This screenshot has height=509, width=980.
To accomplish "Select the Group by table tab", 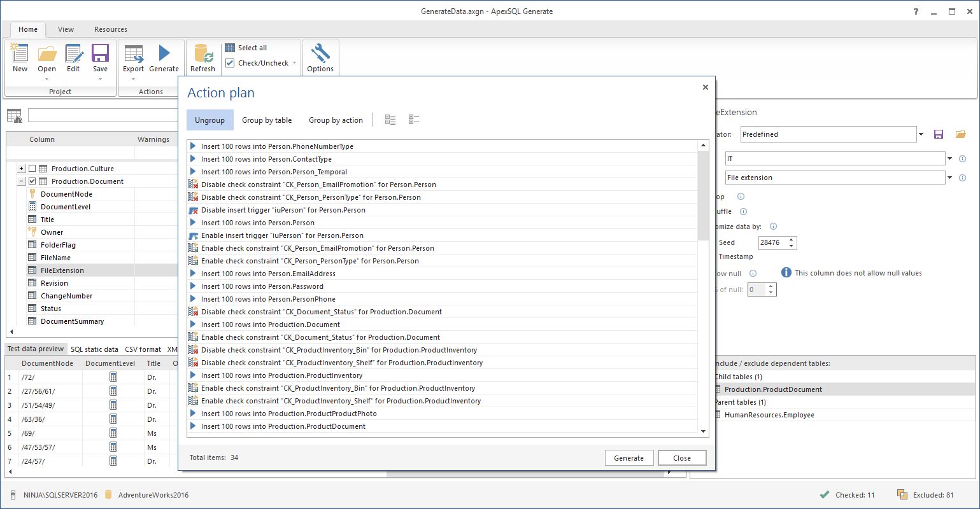I will pyautogui.click(x=267, y=120).
